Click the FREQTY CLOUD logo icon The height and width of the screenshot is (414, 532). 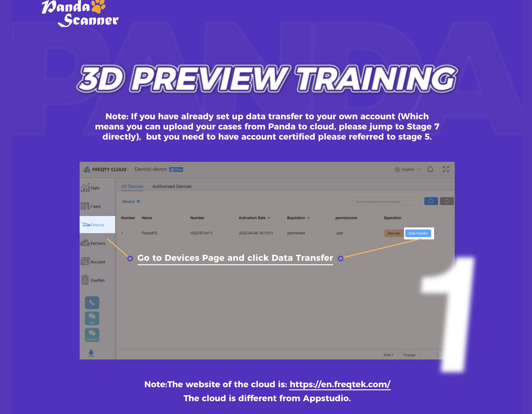pos(87,169)
